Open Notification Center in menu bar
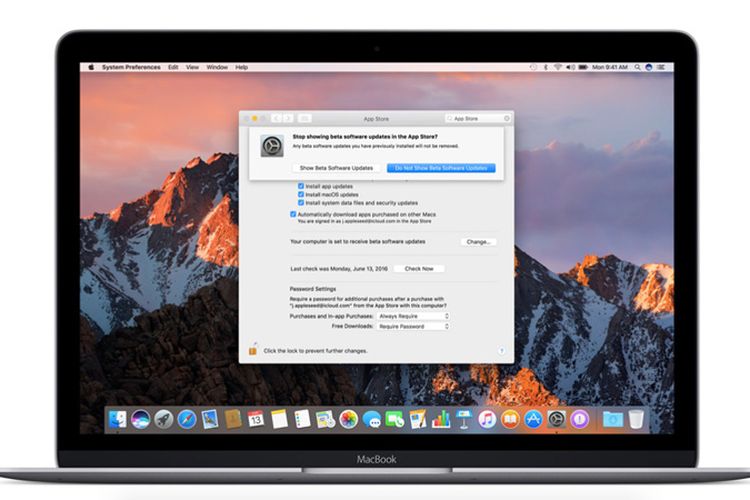Screen dimensions: 750x500 coord(661,67)
